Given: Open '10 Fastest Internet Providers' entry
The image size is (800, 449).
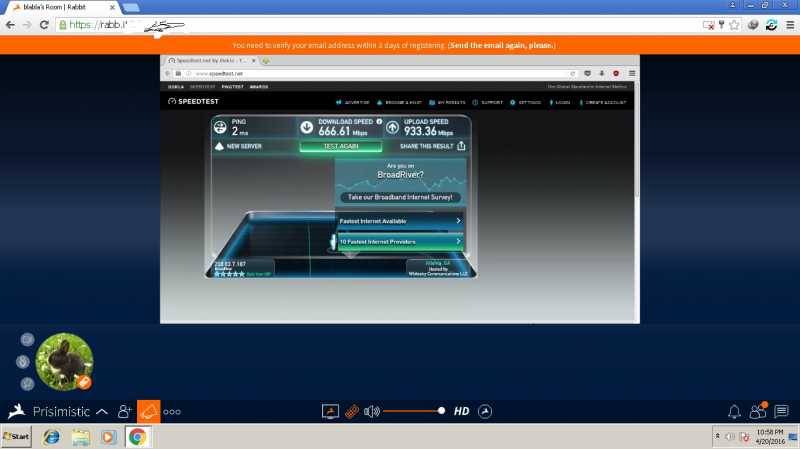Looking at the screenshot, I should coord(400,241).
